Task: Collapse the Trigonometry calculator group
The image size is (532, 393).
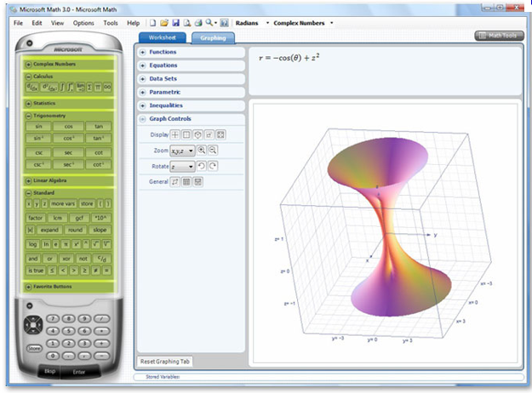Action: (x=28, y=116)
